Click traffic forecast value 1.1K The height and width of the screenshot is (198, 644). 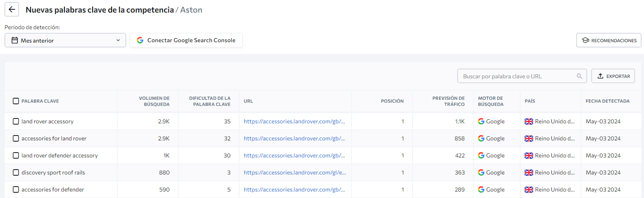click(460, 121)
